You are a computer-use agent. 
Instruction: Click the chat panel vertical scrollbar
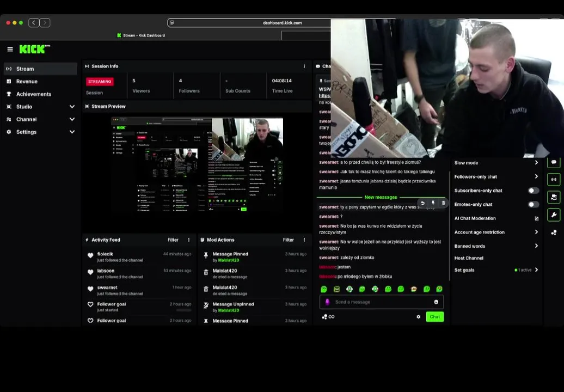450,226
